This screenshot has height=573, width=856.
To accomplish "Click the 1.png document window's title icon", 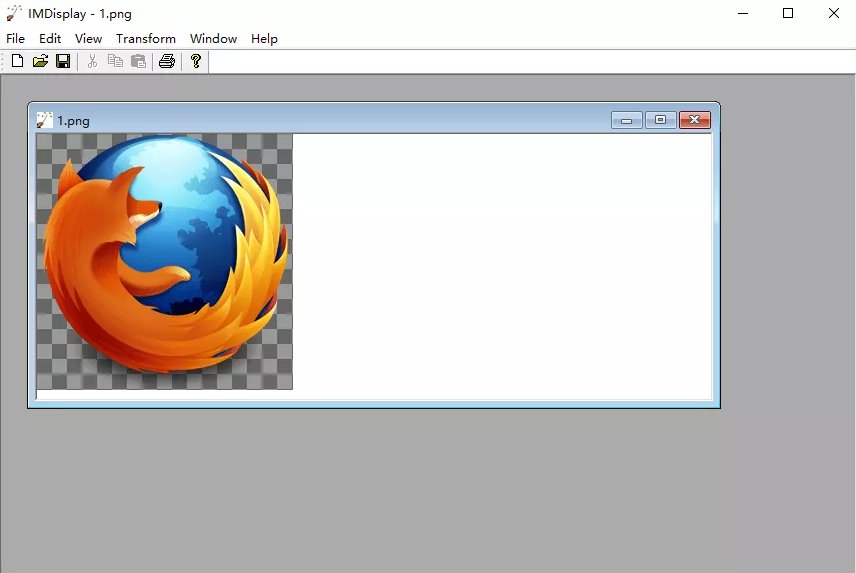I will [44, 120].
